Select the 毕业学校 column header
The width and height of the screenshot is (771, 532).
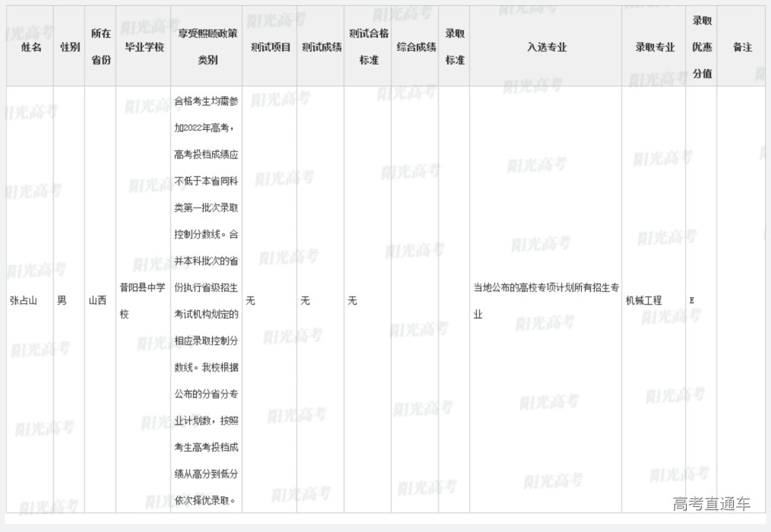[x=144, y=47]
